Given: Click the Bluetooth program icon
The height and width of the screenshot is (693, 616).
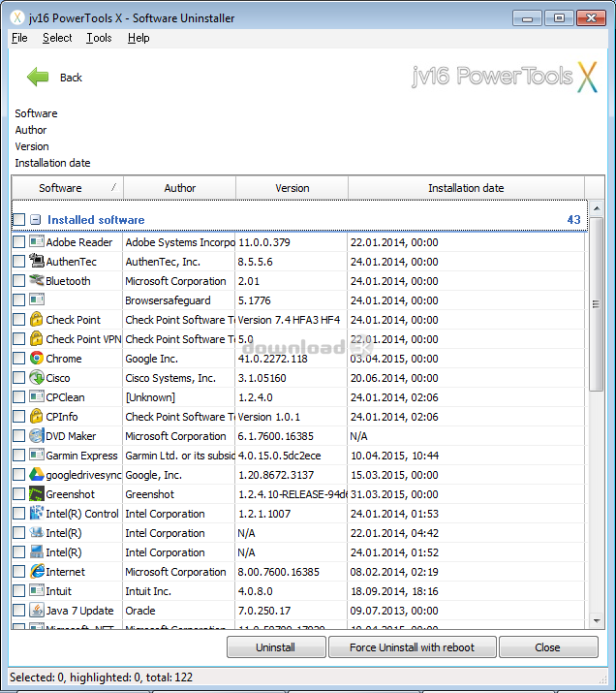Looking at the screenshot, I should tap(37, 280).
